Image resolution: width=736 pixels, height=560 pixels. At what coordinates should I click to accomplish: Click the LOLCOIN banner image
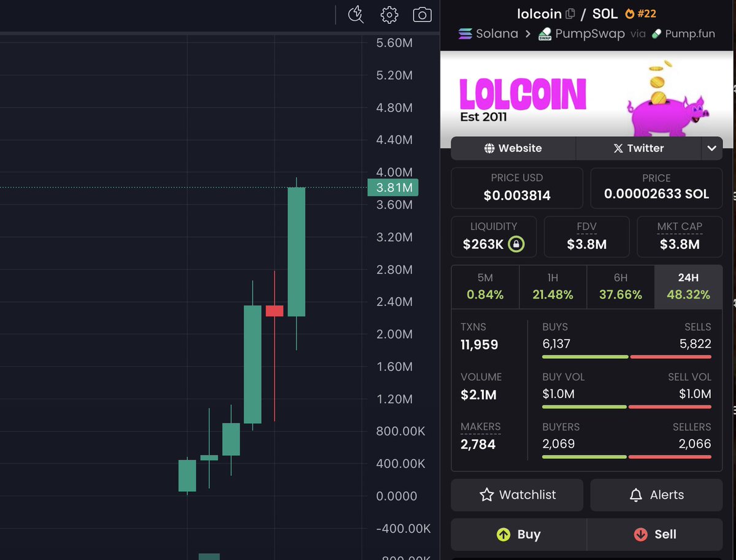coord(587,94)
